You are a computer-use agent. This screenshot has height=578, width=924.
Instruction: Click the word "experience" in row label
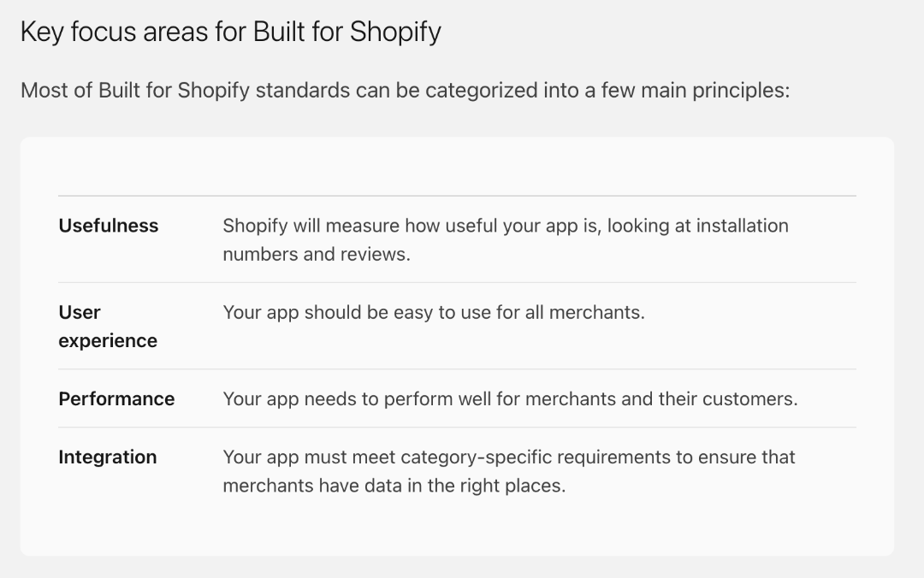(x=108, y=340)
